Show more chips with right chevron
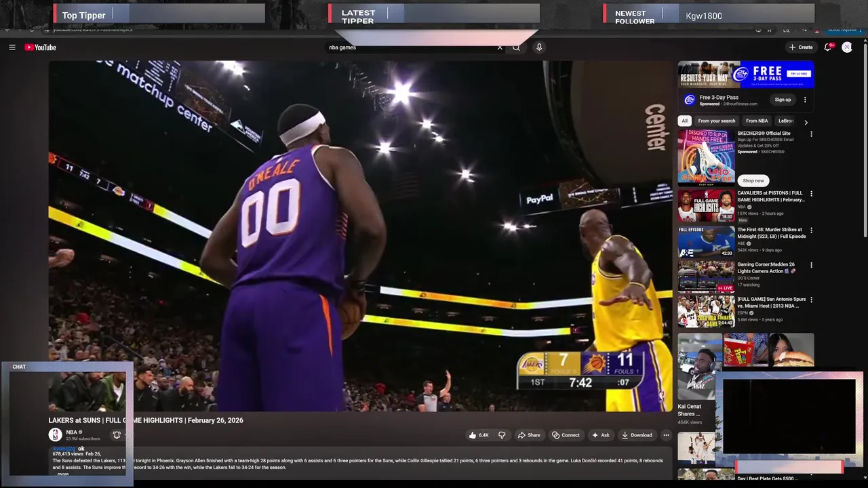This screenshot has width=868, height=488. click(x=806, y=122)
